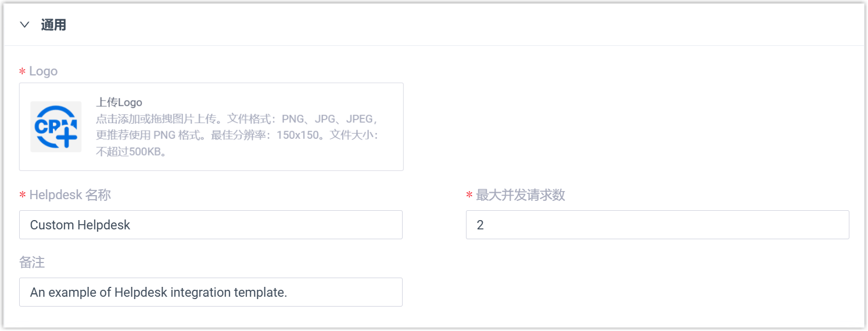This screenshot has width=868, height=331.
Task: Focus the 最大并发请求数 input with value 2
Action: tap(657, 225)
